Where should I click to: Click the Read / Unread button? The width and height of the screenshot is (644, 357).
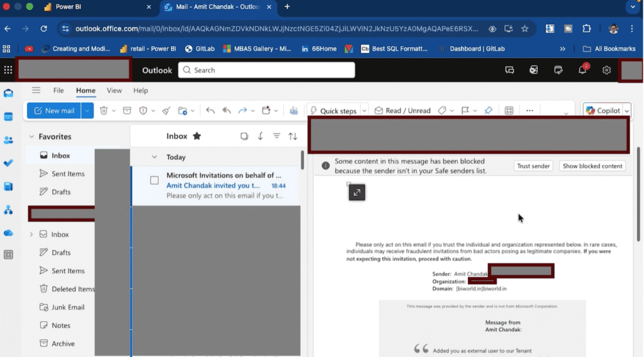tap(402, 111)
